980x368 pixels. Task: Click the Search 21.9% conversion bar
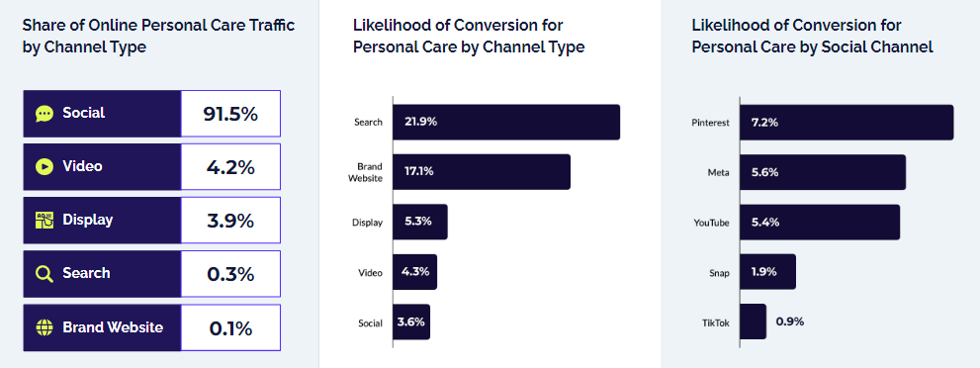506,122
